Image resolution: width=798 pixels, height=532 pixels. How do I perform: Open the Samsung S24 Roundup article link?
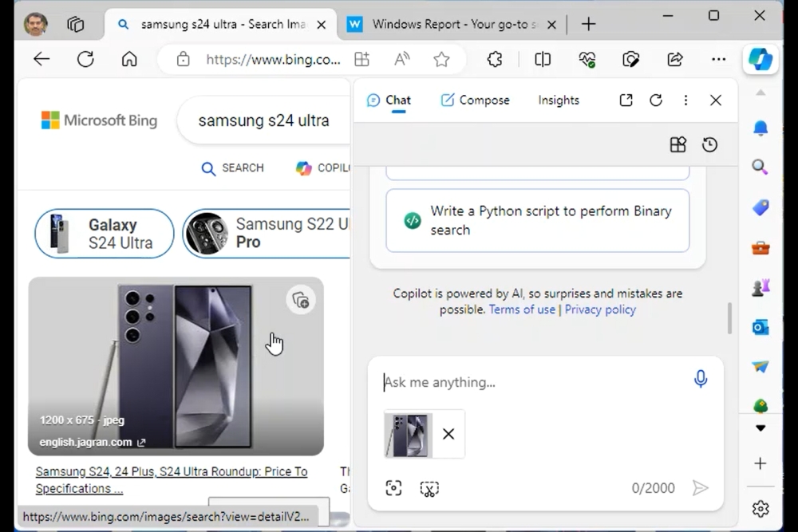pyautogui.click(x=172, y=480)
